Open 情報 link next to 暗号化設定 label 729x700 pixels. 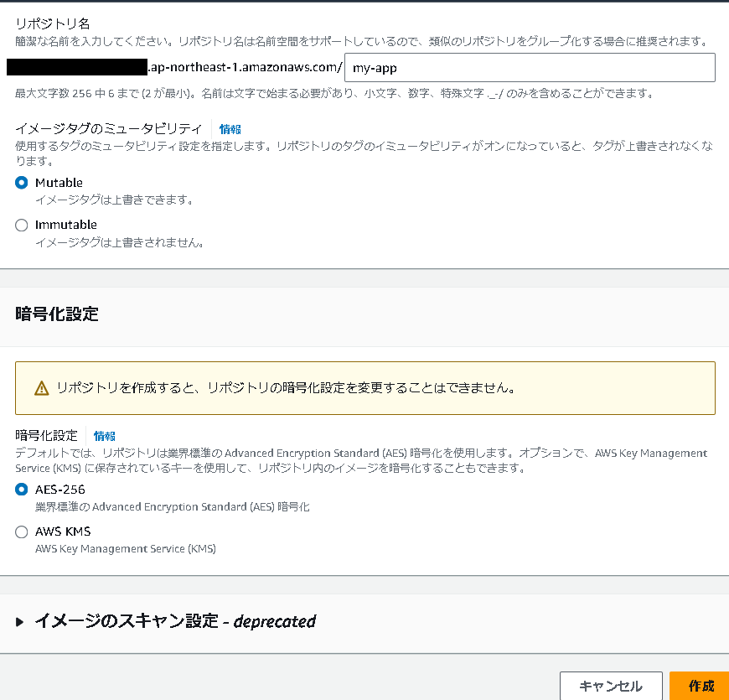[104, 436]
